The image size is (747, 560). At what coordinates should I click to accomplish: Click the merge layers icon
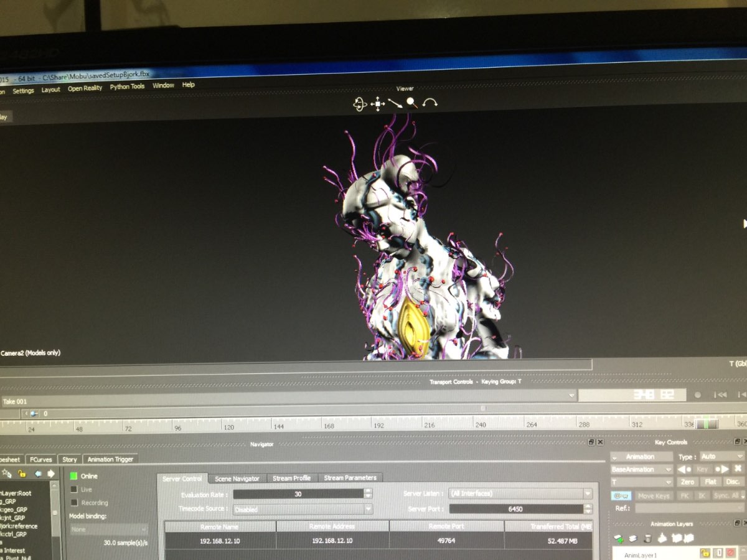tap(662, 538)
